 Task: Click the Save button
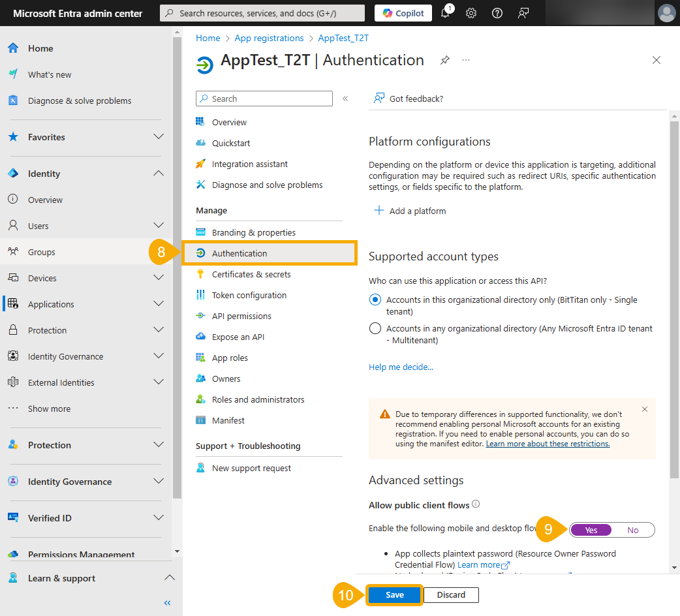click(394, 594)
